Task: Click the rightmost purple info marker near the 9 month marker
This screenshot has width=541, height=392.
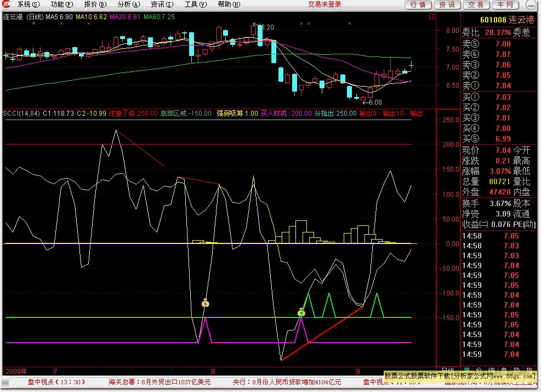Action: point(350,24)
